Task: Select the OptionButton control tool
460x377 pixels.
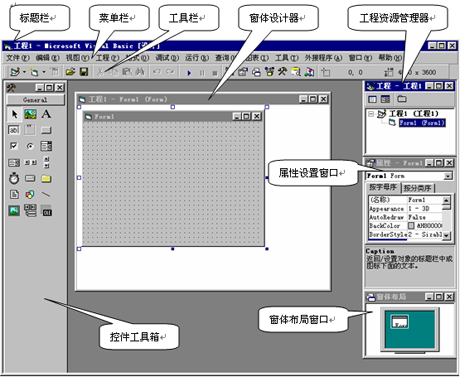Action: [x=30, y=146]
